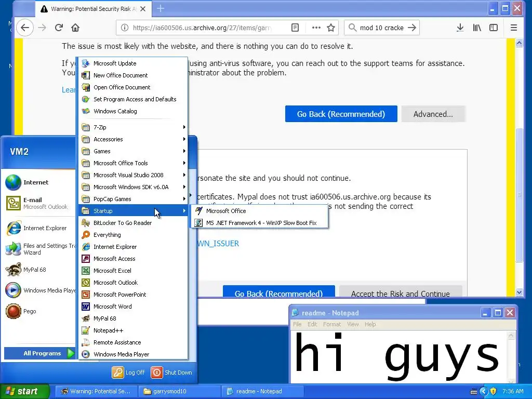
Task: Select Open Office Document entry
Action: [x=133, y=87]
